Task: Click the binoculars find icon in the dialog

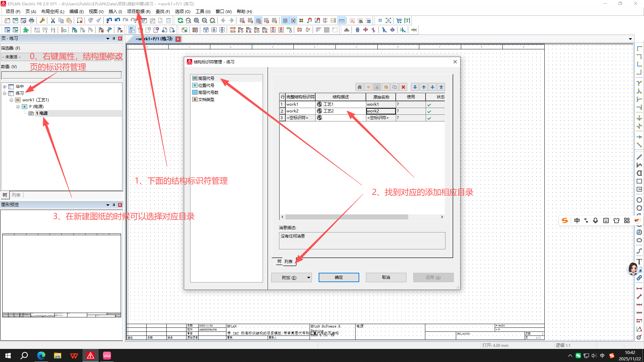Action: [x=360, y=87]
